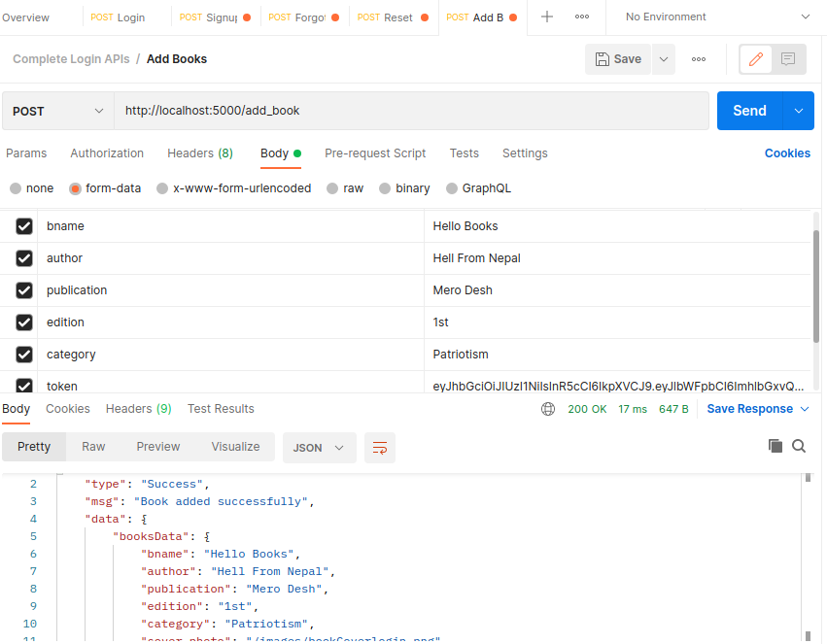The height and width of the screenshot is (644, 827).
Task: Open the edit request pencil icon
Action: 755,59
